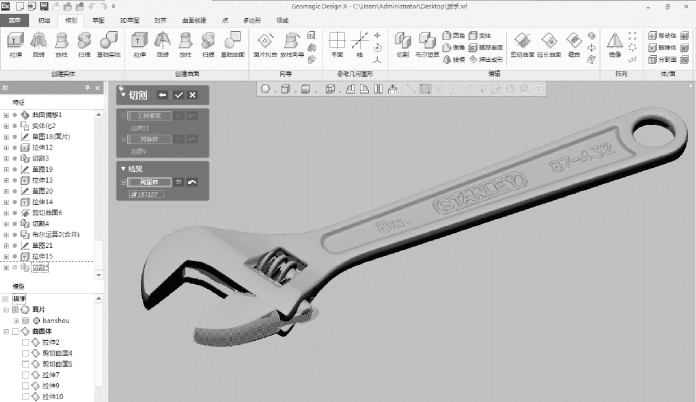The width and height of the screenshot is (696, 402).
Task: Toggle checkbox for 拉伸10 surface body
Action: [25, 396]
